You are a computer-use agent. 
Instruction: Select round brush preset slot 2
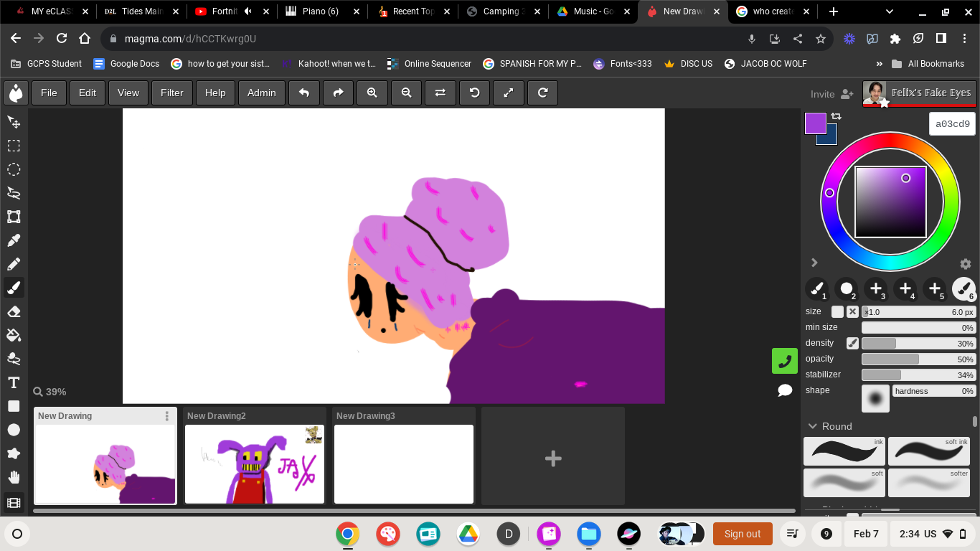coord(846,289)
